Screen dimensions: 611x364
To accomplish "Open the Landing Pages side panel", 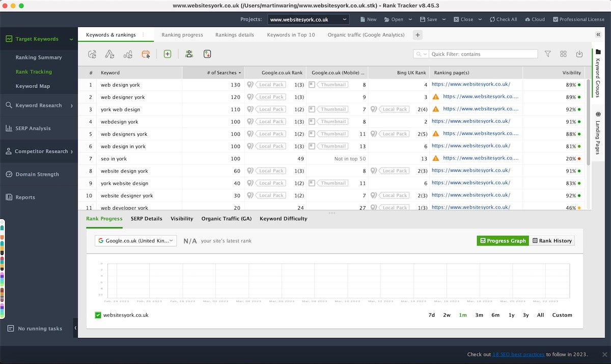I will pos(598,134).
